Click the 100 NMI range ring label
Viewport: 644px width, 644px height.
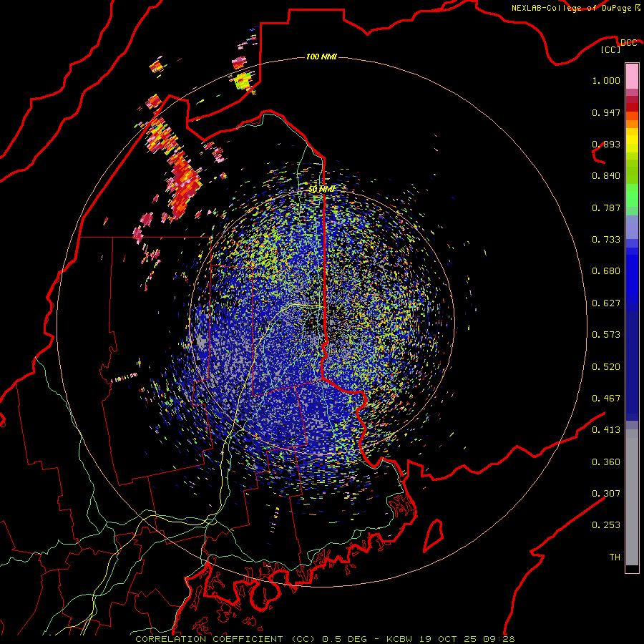tap(321, 57)
